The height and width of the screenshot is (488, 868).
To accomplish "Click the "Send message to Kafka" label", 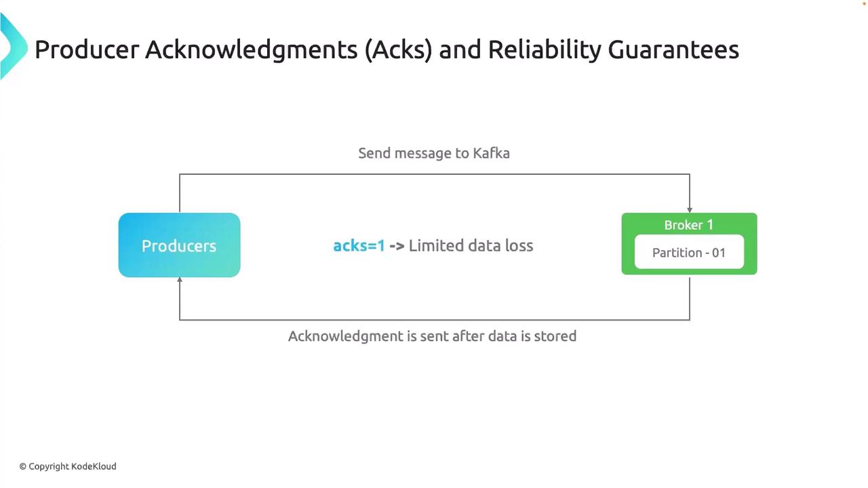I will click(433, 153).
